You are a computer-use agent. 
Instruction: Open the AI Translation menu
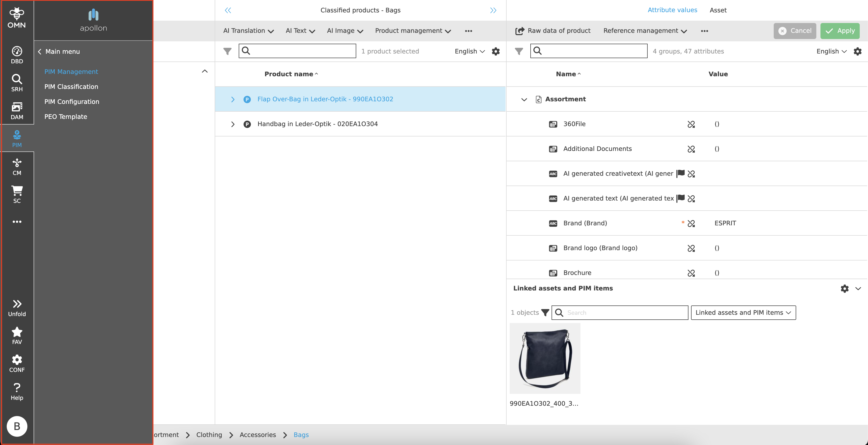(x=248, y=31)
